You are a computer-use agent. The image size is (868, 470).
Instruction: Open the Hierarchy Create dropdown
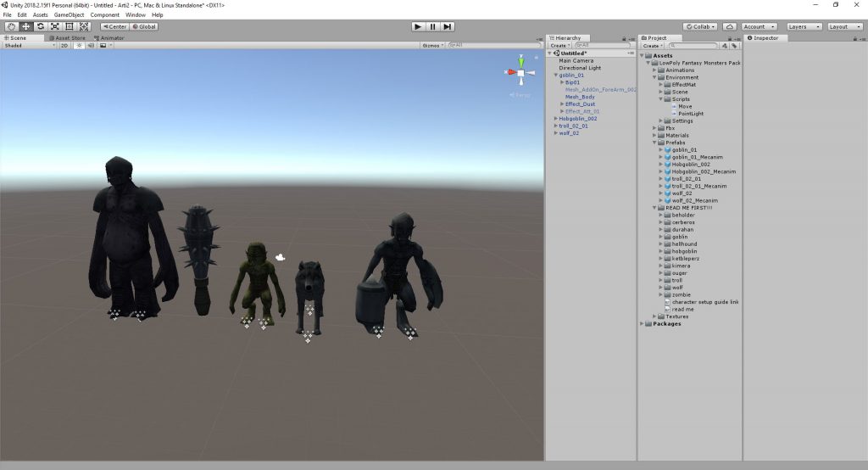click(x=560, y=46)
